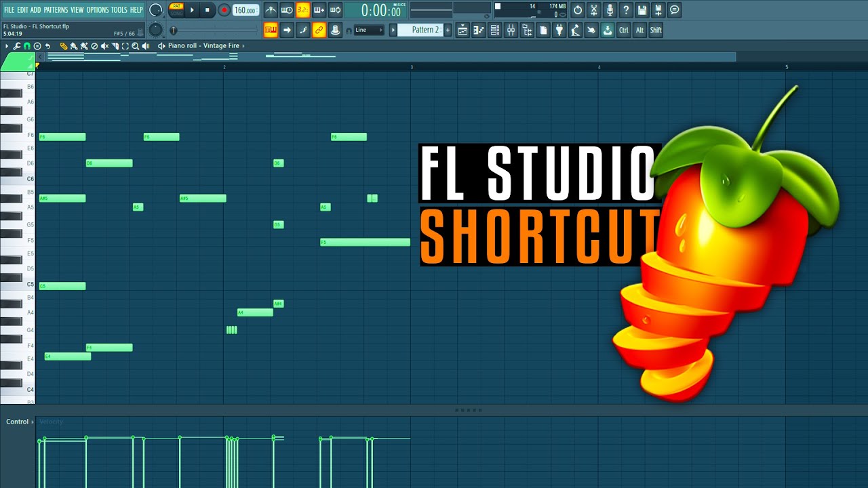The image size is (868, 488).
Task: Click the stop button
Action: 208,10
